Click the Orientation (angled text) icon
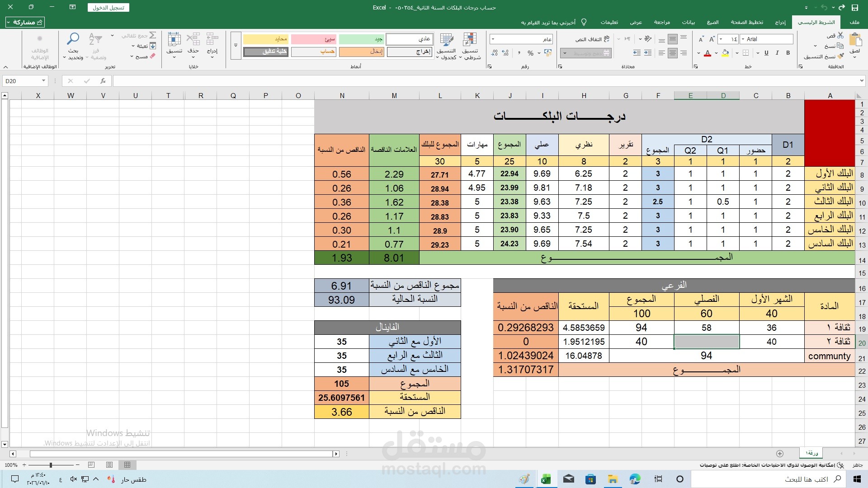 [x=648, y=39]
